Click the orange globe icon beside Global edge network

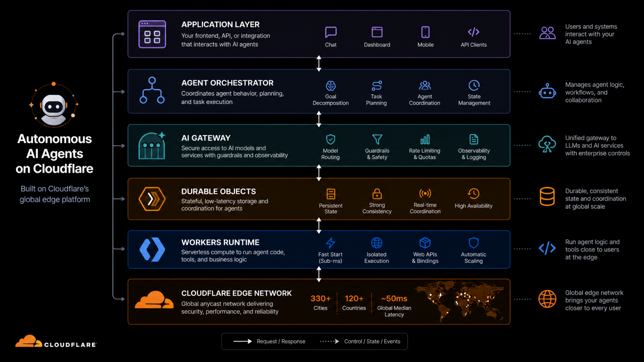pyautogui.click(x=547, y=299)
